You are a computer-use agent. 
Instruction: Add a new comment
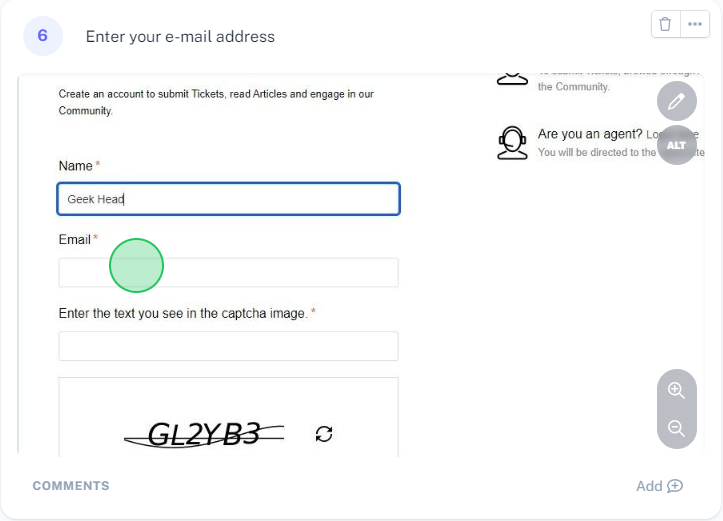pyautogui.click(x=659, y=486)
